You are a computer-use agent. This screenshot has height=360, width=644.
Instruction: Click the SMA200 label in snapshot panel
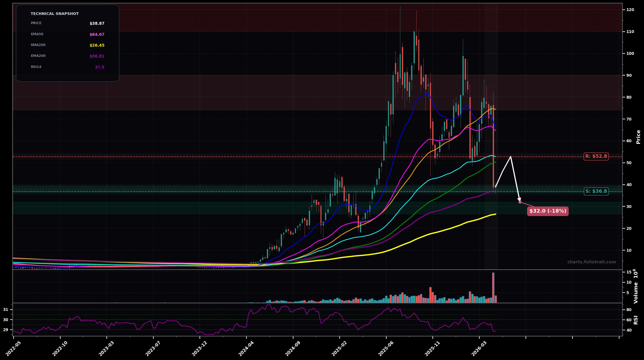[38, 45]
